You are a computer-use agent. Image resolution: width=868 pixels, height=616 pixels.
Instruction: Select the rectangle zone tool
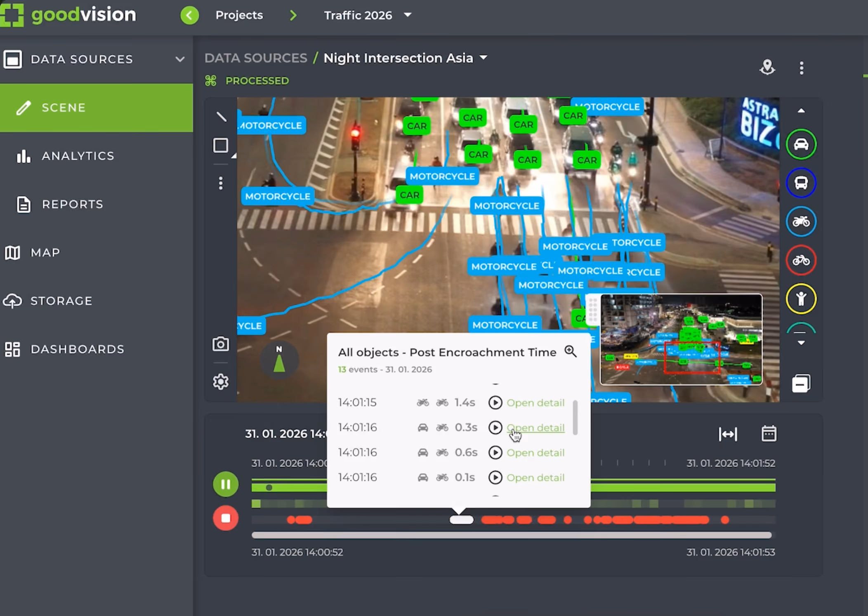tap(221, 145)
